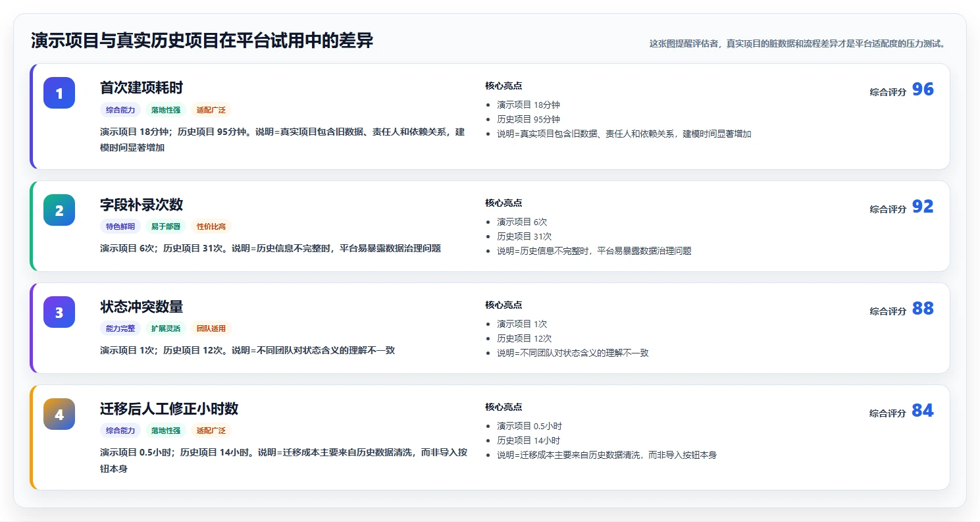The height and width of the screenshot is (522, 980).
Task: Click 综合评分 label beside score 84
Action: coord(888,413)
